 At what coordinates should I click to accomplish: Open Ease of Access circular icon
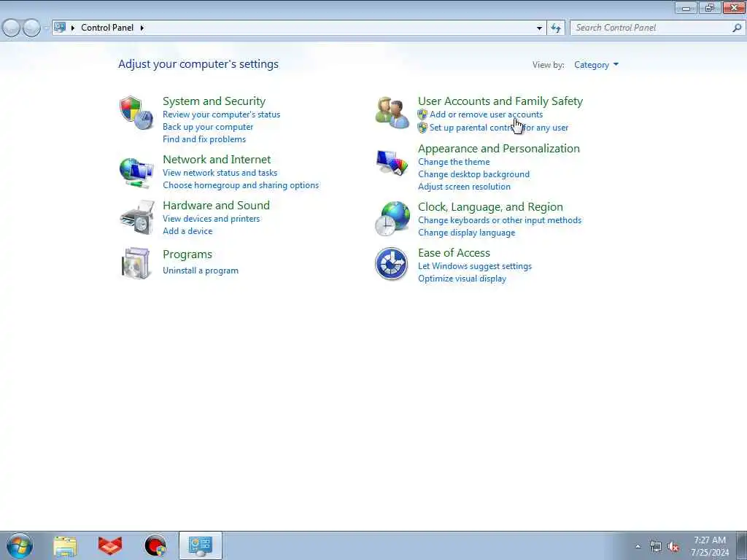[x=391, y=264]
